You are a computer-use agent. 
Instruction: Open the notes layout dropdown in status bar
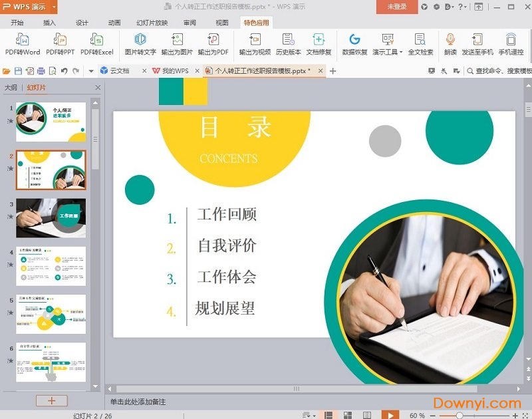point(309,415)
